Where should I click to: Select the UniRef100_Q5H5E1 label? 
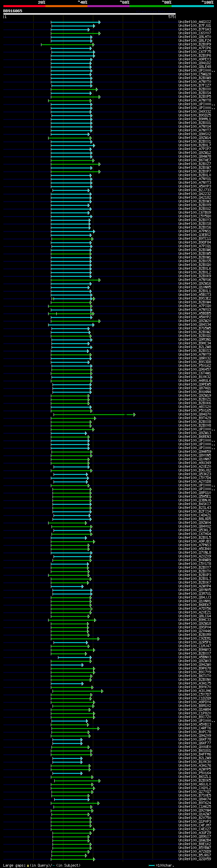[195, 497]
